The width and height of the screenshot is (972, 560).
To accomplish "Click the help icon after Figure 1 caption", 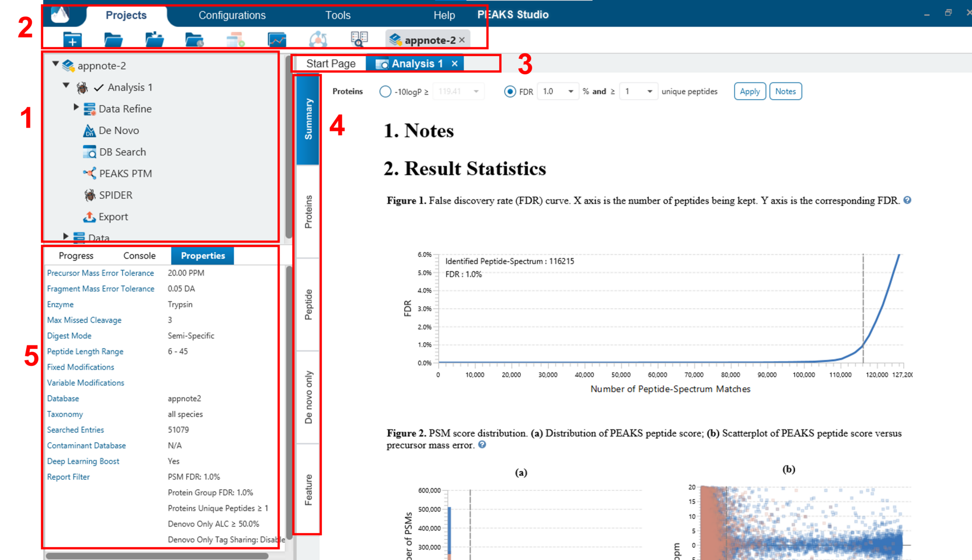I will pos(907,200).
